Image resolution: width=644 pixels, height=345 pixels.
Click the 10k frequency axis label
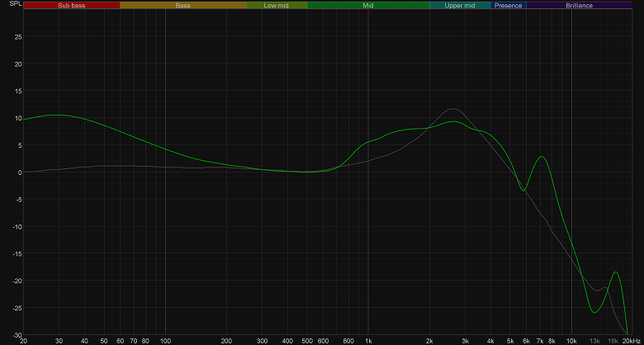pyautogui.click(x=571, y=341)
